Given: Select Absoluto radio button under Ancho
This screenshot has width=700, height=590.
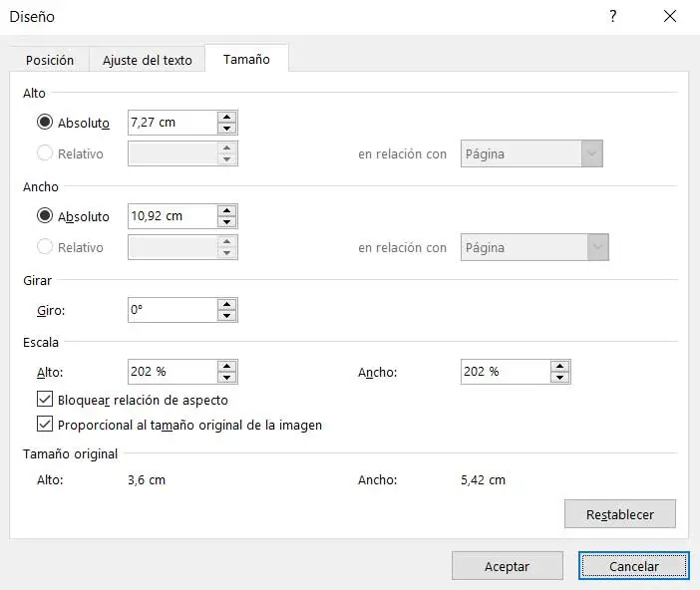Looking at the screenshot, I should point(45,216).
